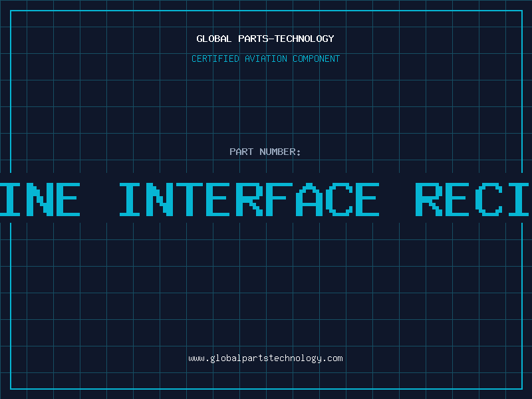Open the www.globalpartstechnology.com website link
Viewport: 532px width, 399px height.
(265, 358)
